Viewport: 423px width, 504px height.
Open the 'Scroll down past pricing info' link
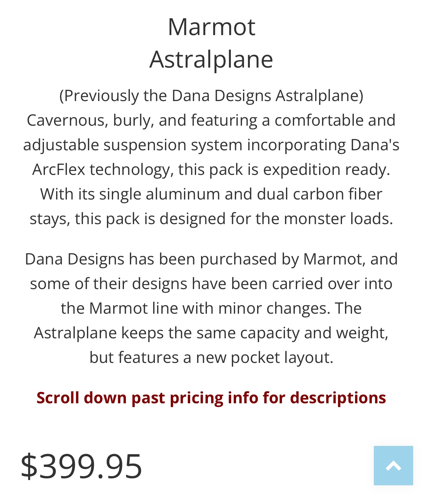tap(211, 397)
